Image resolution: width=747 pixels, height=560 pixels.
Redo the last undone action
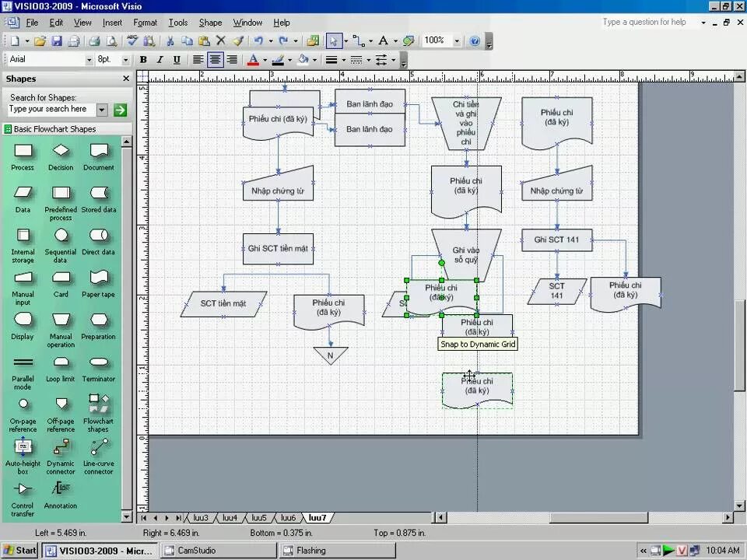point(283,41)
